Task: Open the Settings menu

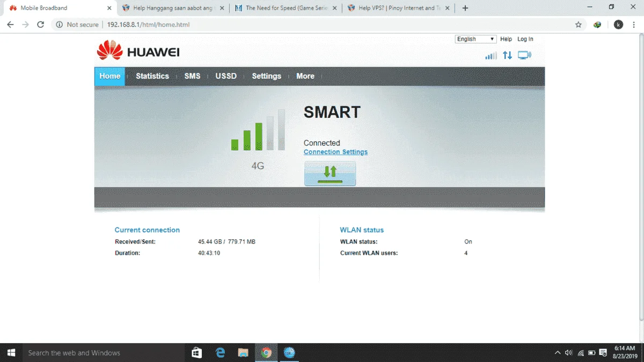Action: tap(267, 76)
